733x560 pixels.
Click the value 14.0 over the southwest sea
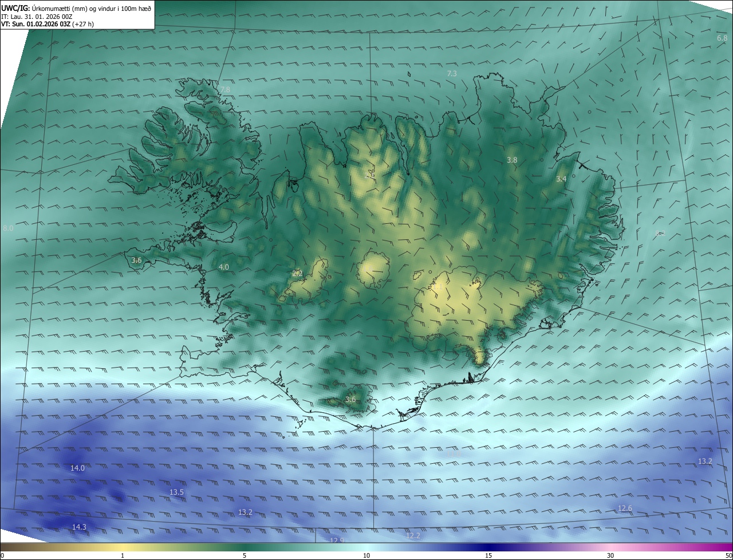[x=77, y=468]
